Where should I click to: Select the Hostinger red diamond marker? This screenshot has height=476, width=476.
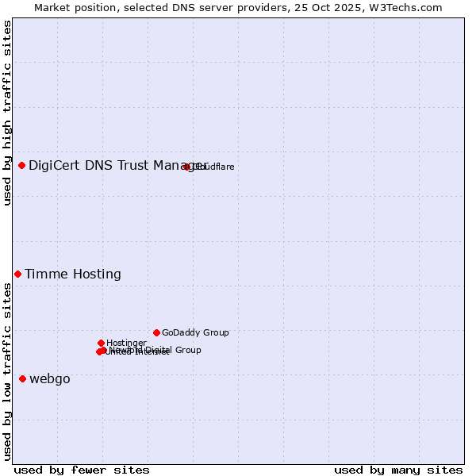tap(102, 343)
